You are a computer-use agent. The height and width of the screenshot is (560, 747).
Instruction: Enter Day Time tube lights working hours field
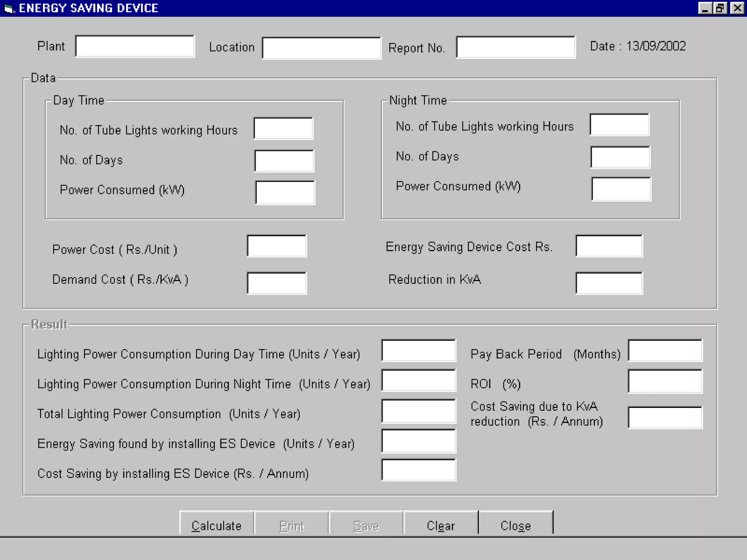point(283,128)
